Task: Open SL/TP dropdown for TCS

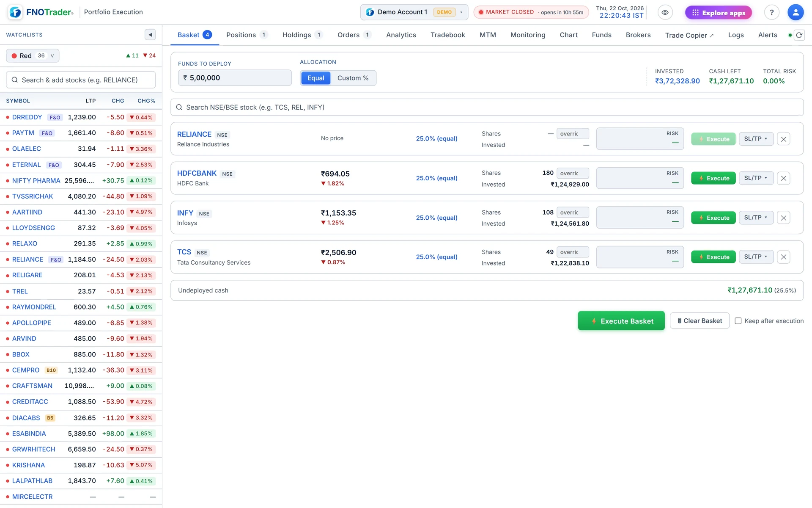Action: pos(756,257)
